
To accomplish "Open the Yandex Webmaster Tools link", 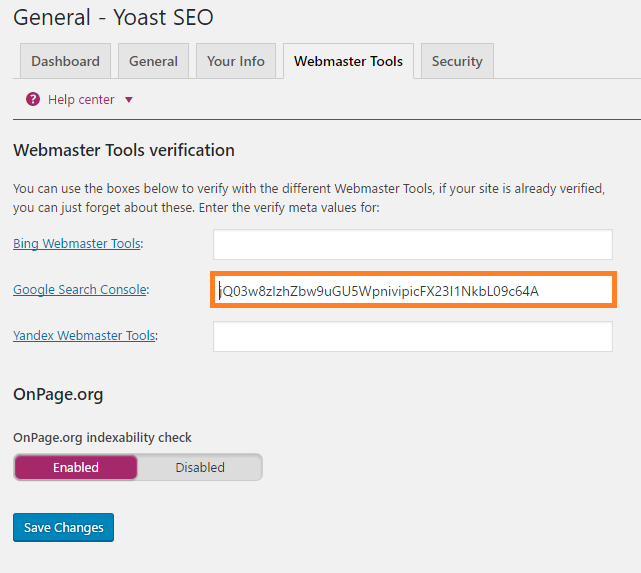I will pyautogui.click(x=84, y=336).
